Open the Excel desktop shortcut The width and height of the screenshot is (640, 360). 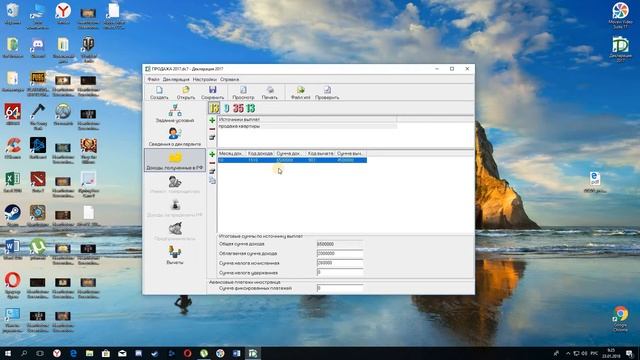13,182
